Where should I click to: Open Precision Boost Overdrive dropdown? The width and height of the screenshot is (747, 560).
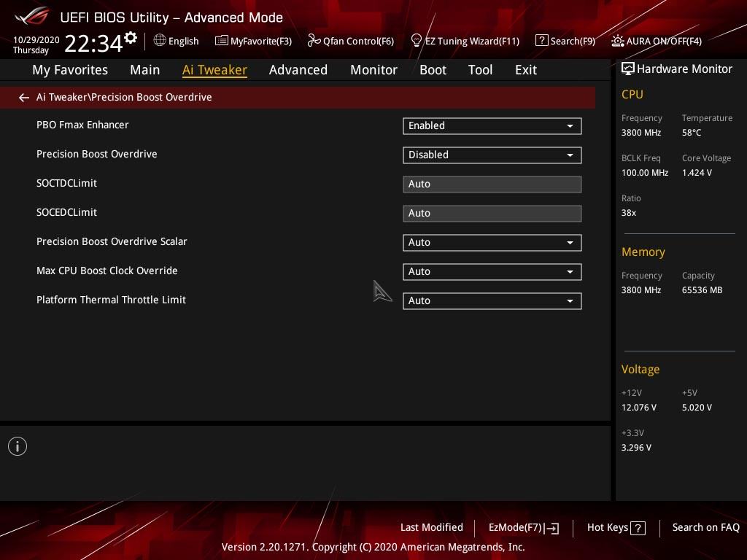492,155
